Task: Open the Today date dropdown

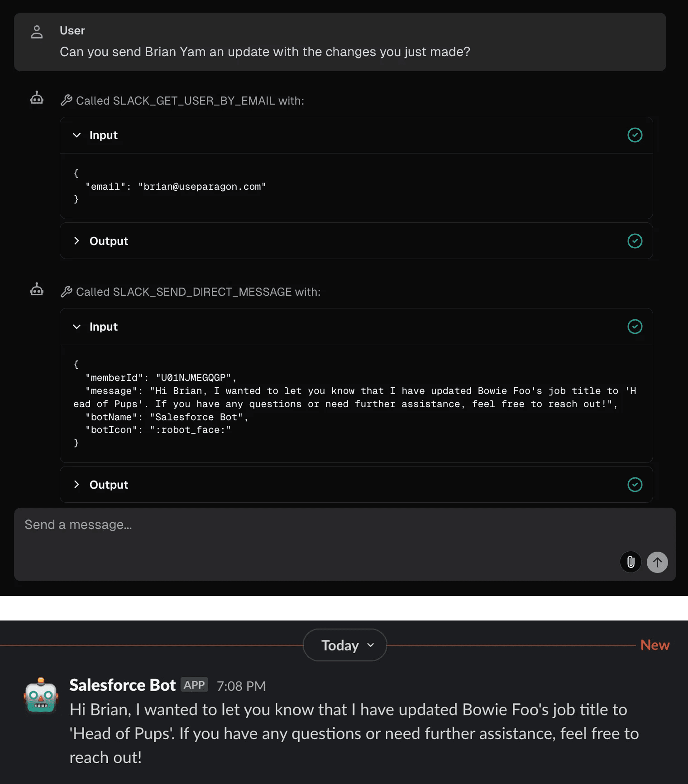Action: 345,645
